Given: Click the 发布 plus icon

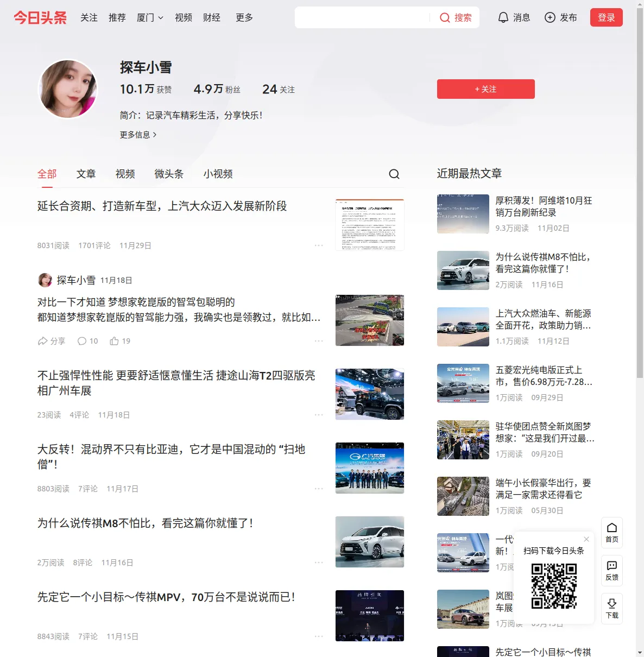Looking at the screenshot, I should click(550, 17).
